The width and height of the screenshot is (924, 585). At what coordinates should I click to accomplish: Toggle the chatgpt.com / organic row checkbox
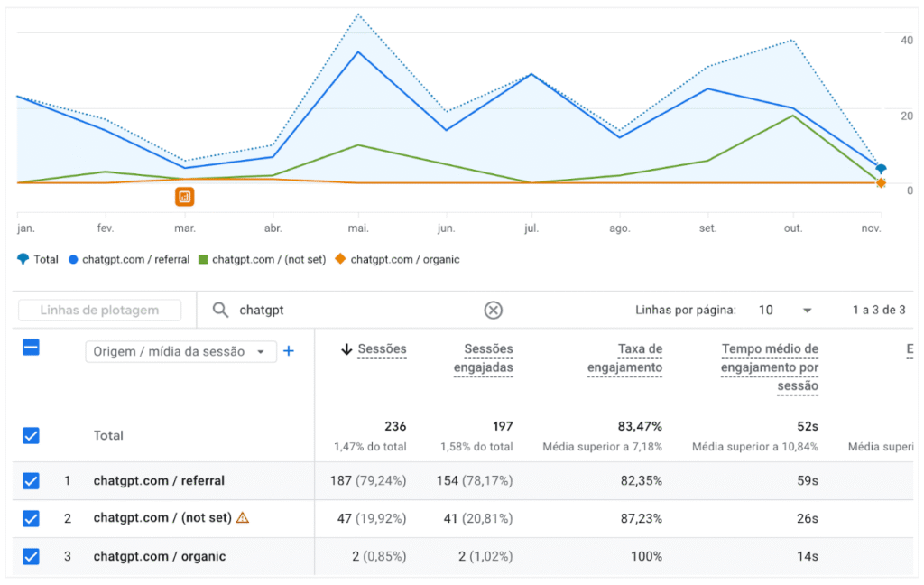point(31,556)
